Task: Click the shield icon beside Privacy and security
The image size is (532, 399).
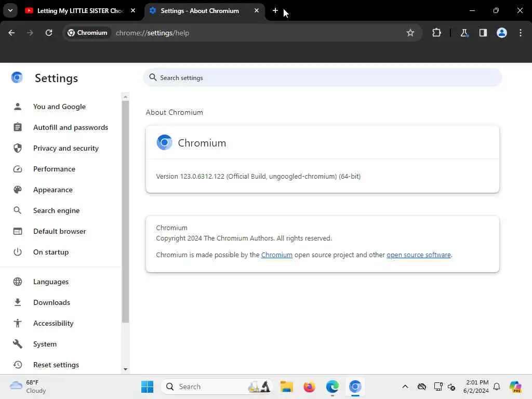Action: (18, 148)
